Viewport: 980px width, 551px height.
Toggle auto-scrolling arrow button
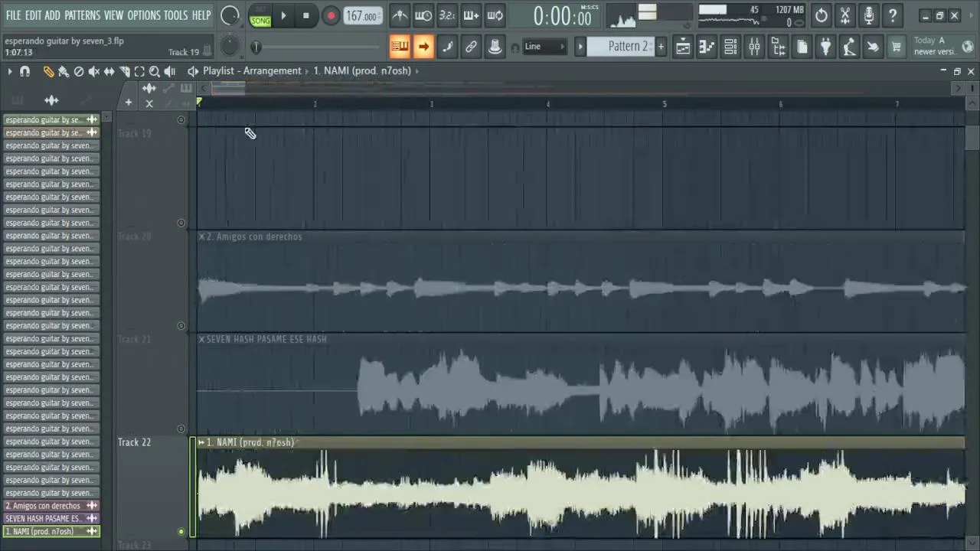(423, 47)
